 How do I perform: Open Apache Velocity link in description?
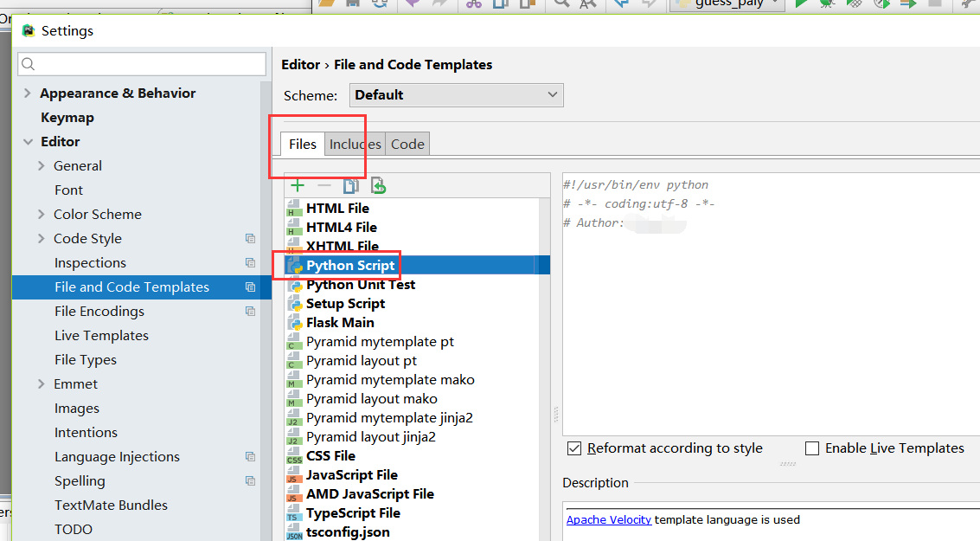[x=609, y=519]
